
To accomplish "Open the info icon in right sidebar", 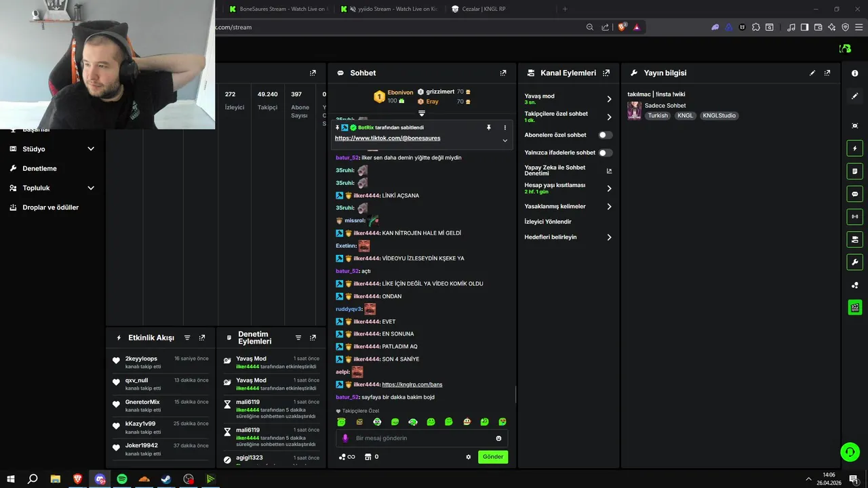I will tap(854, 73).
